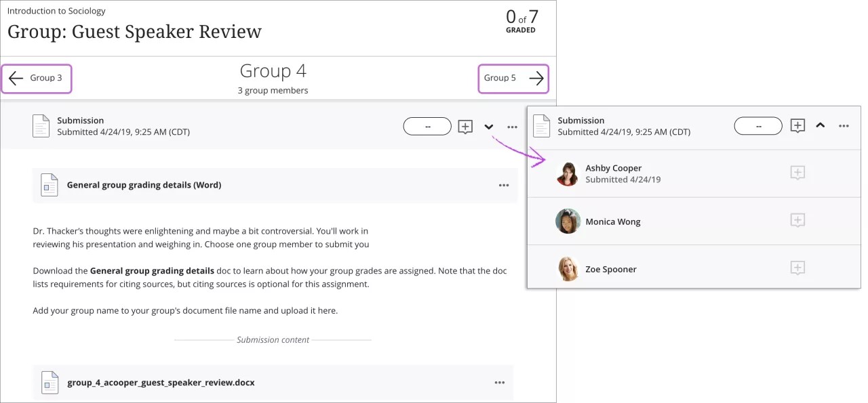
Task: Open the General group grading details document icon
Action: [49, 184]
